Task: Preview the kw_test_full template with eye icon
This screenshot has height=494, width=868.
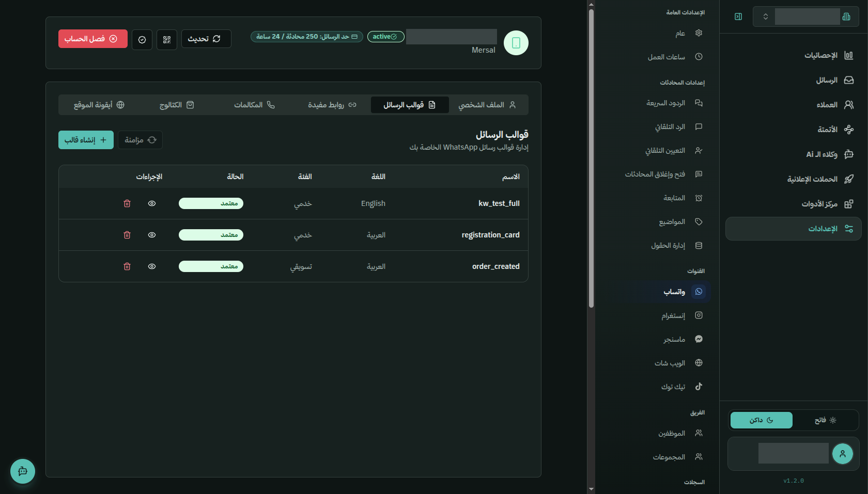Action: [x=152, y=203]
